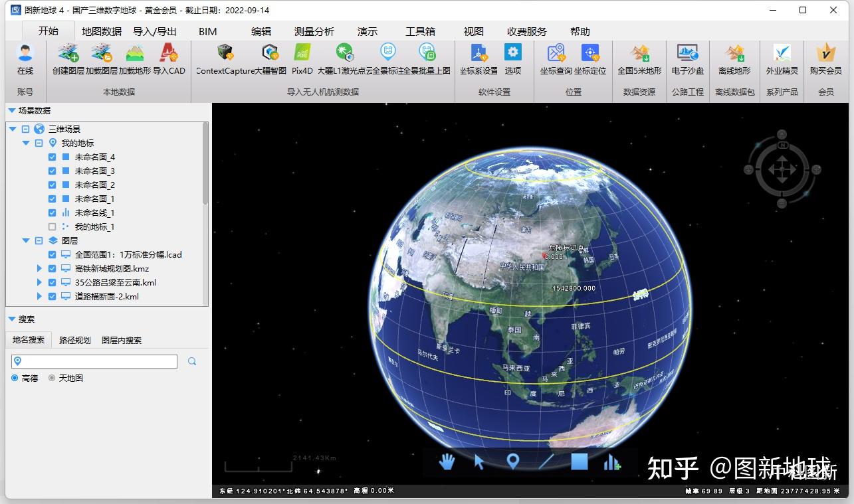Select the hand pan tool
Screen dimensions: 854x504
pyautogui.click(x=447, y=461)
